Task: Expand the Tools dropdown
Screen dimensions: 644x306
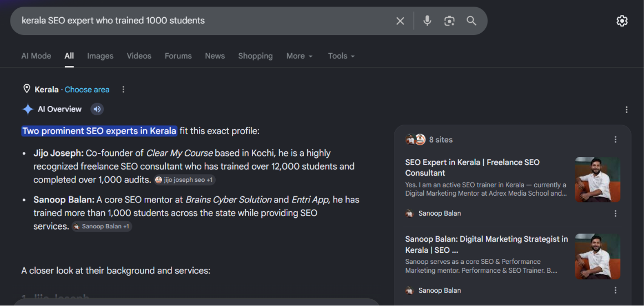Action: coord(341,56)
